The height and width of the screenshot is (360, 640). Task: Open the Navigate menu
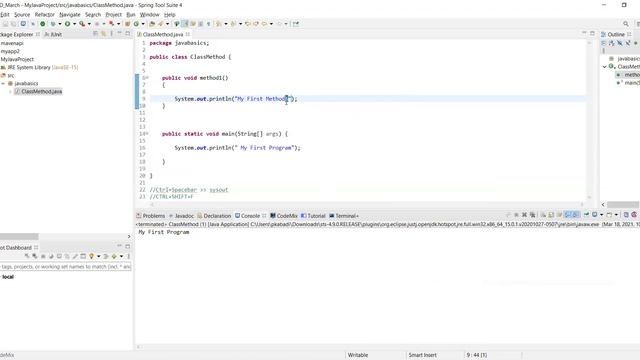[x=70, y=15]
